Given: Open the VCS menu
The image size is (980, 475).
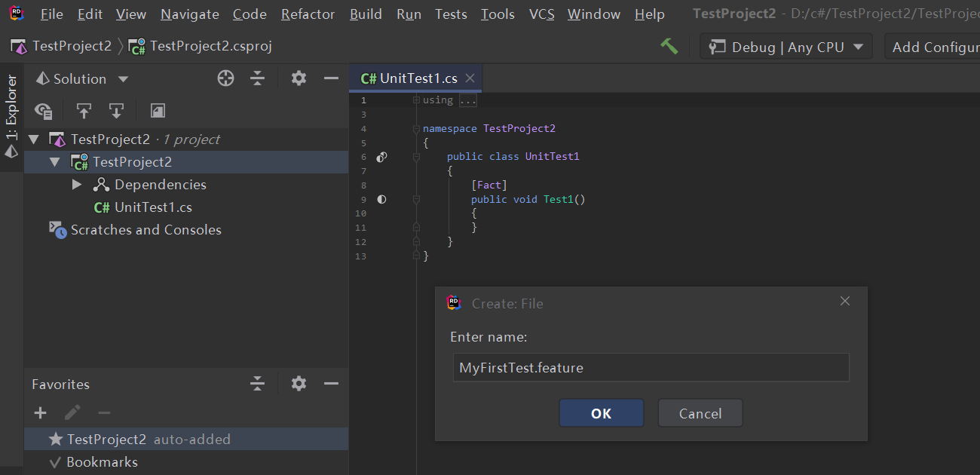Looking at the screenshot, I should click(541, 14).
